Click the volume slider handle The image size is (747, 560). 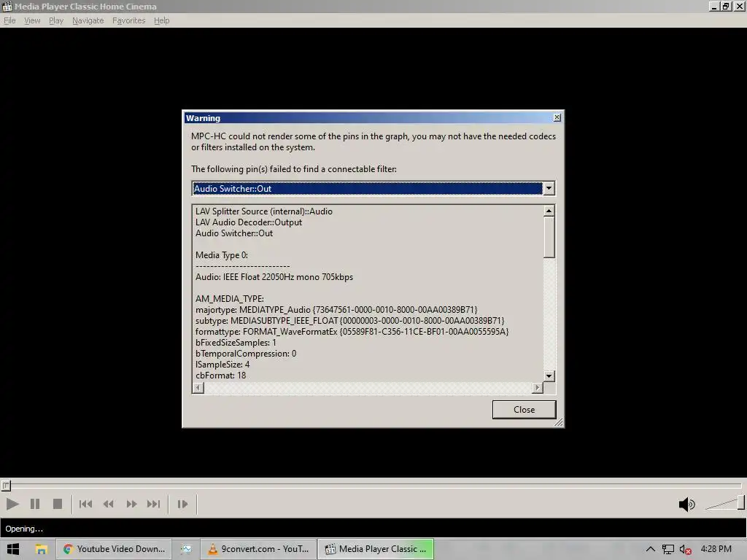click(741, 502)
